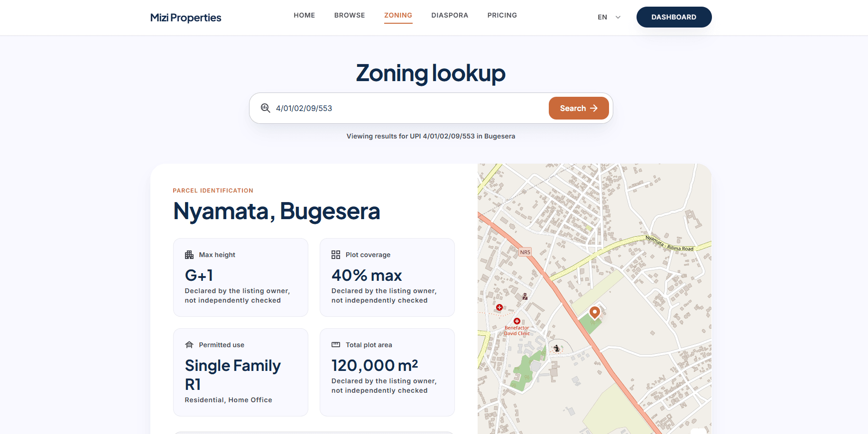Click the Mizi Properties logo
The width and height of the screenshot is (868, 434).
coord(186,18)
